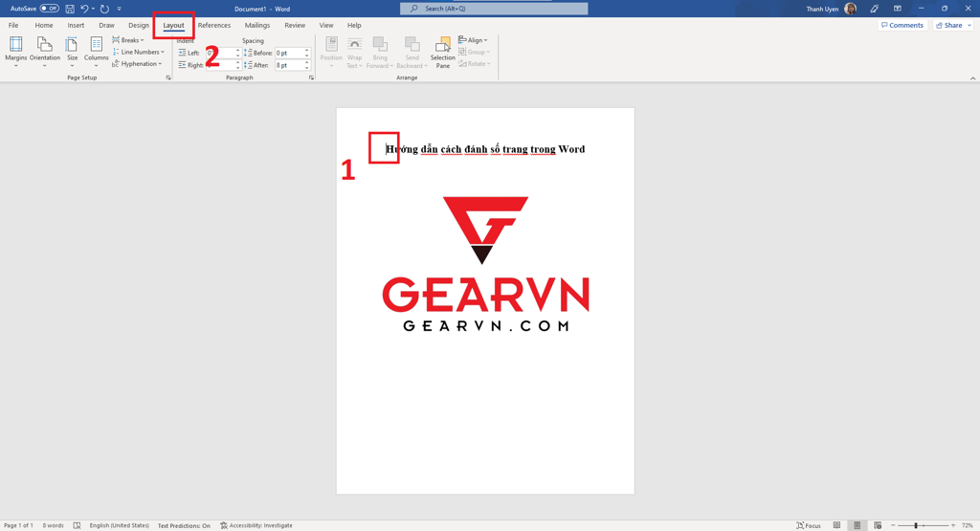Open the Page Setup dialog launcher

pos(168,77)
